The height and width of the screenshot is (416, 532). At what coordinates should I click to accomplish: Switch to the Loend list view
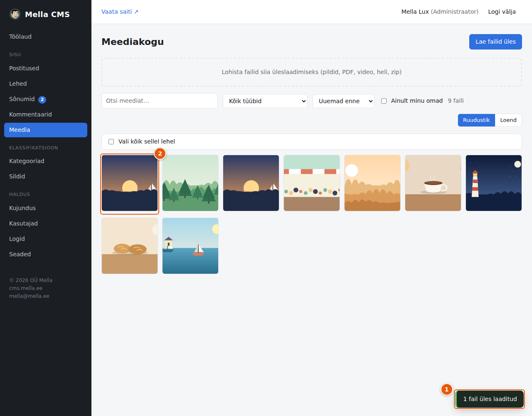[508, 120]
